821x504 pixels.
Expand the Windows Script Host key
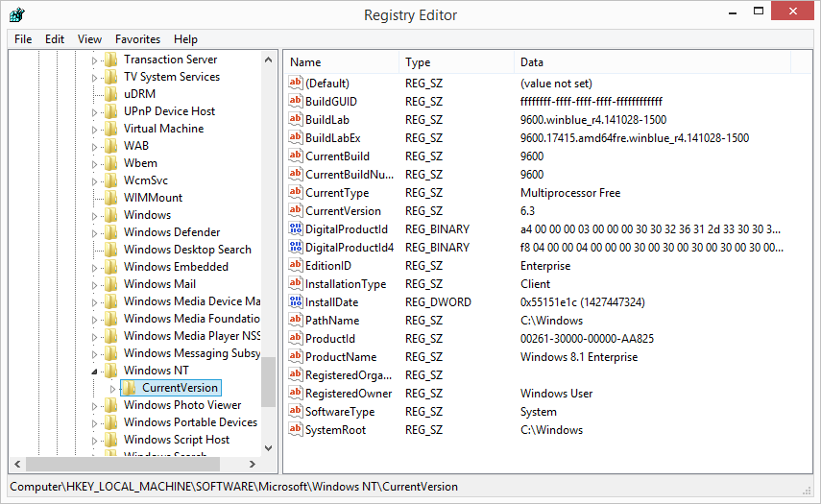94,441
